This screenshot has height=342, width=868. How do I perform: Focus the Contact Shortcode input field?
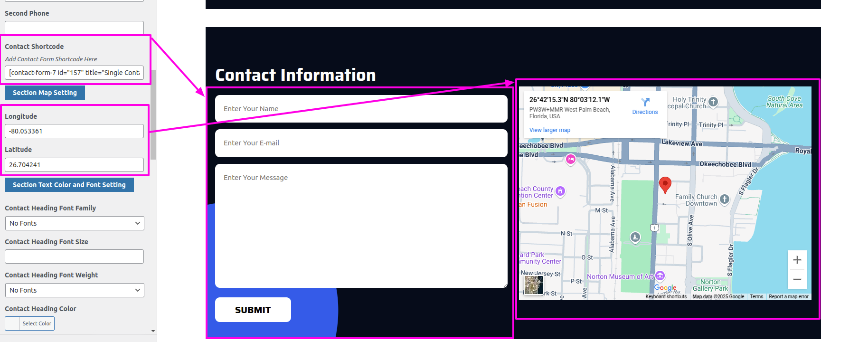[x=74, y=73]
